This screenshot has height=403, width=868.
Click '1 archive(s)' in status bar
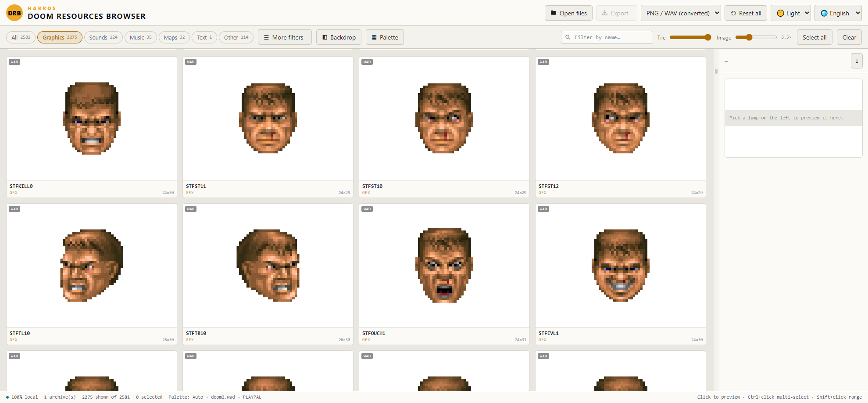[x=60, y=397]
